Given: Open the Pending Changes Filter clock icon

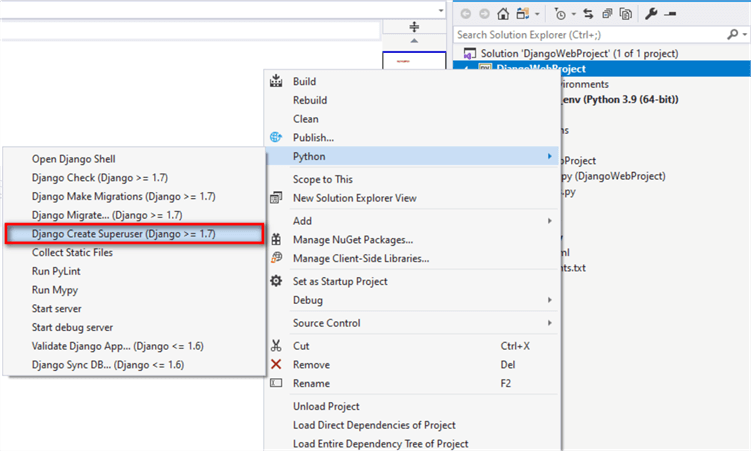Looking at the screenshot, I should coord(560,14).
